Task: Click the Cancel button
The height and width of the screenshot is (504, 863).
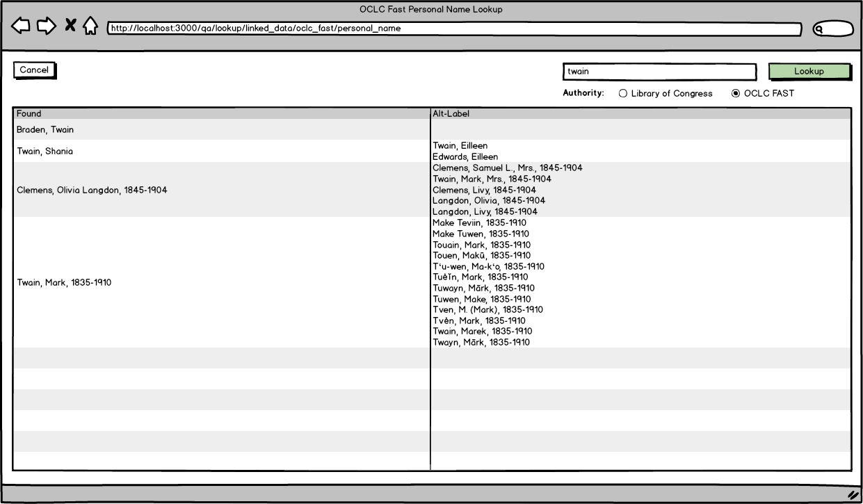Action: click(x=34, y=70)
